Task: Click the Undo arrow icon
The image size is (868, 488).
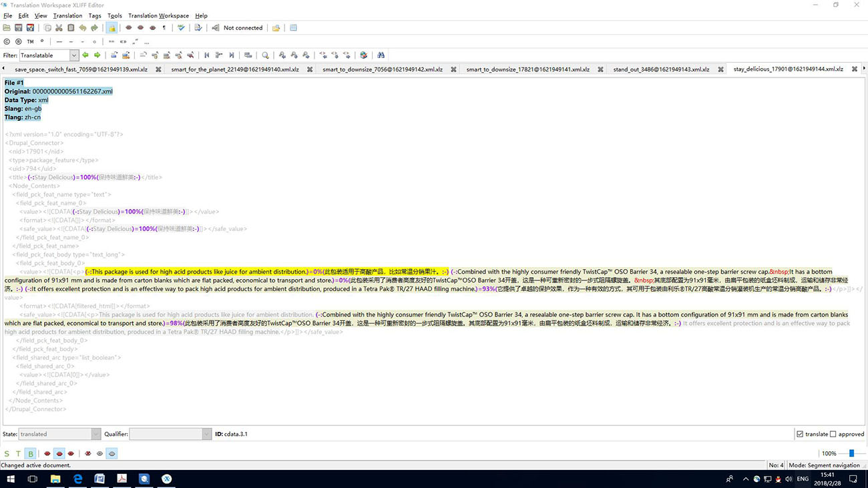Action: pos(83,28)
